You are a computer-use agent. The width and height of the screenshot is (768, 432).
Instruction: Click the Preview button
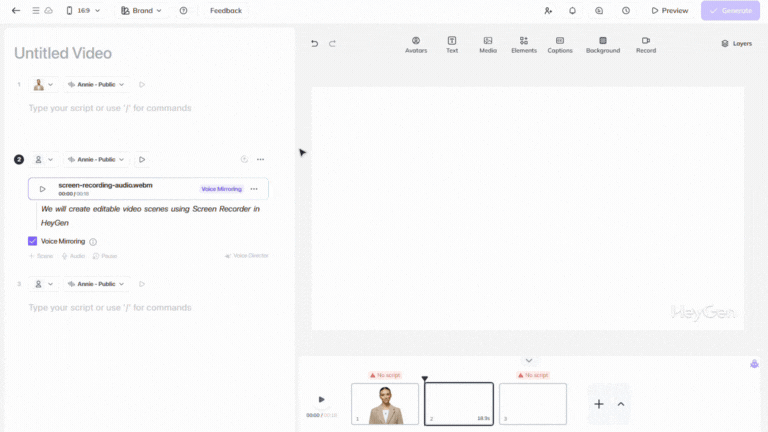670,10
